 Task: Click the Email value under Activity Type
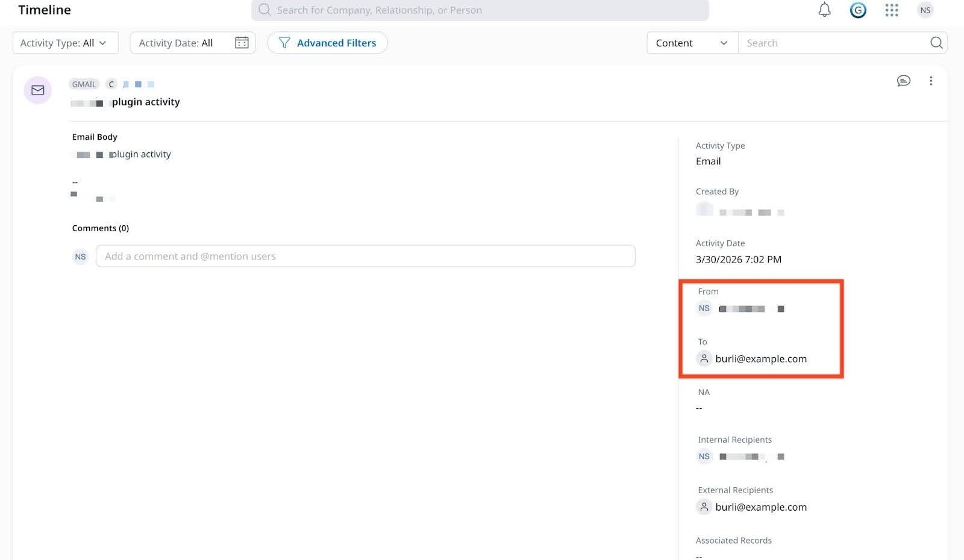pyautogui.click(x=708, y=161)
